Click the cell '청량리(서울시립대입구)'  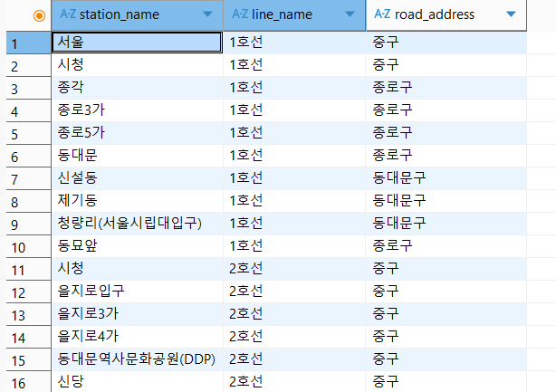[138, 224]
